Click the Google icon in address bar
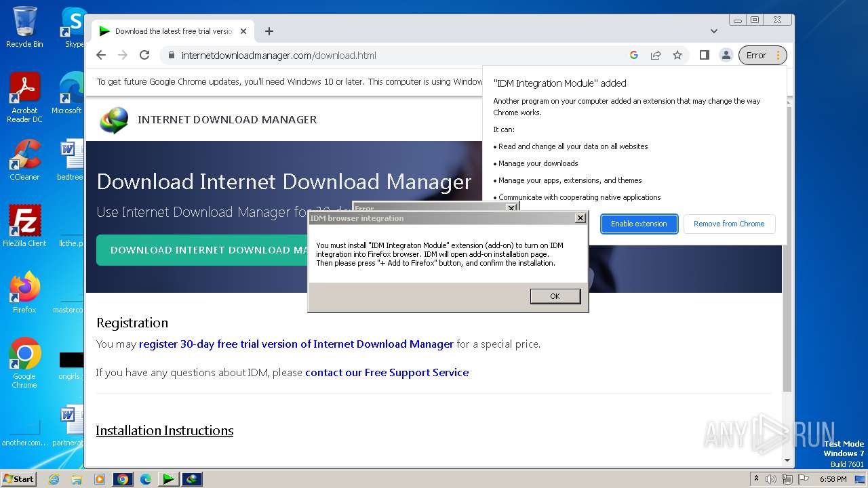This screenshot has height=488, width=868. [634, 55]
